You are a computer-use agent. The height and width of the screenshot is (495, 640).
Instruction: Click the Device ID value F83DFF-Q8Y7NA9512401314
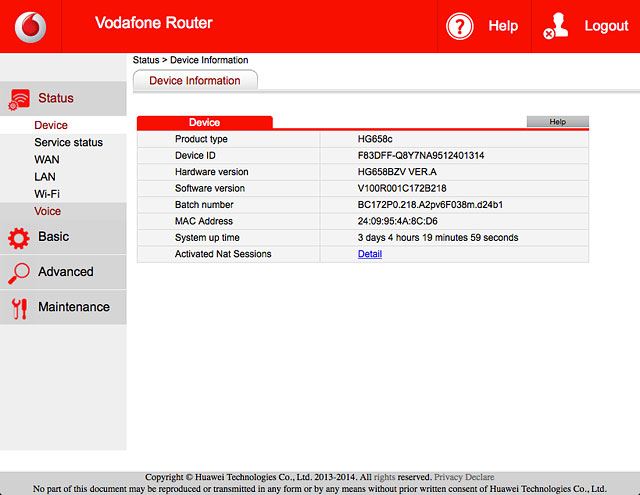click(421, 155)
